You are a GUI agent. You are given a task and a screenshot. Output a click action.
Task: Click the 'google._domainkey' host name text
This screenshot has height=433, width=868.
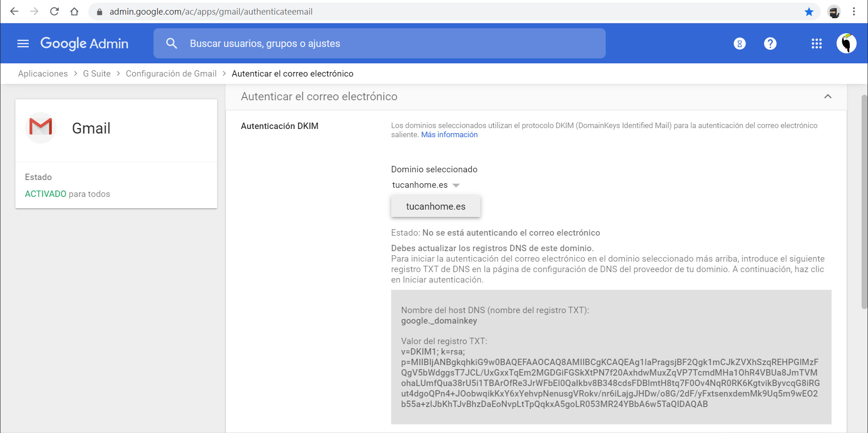tap(439, 320)
